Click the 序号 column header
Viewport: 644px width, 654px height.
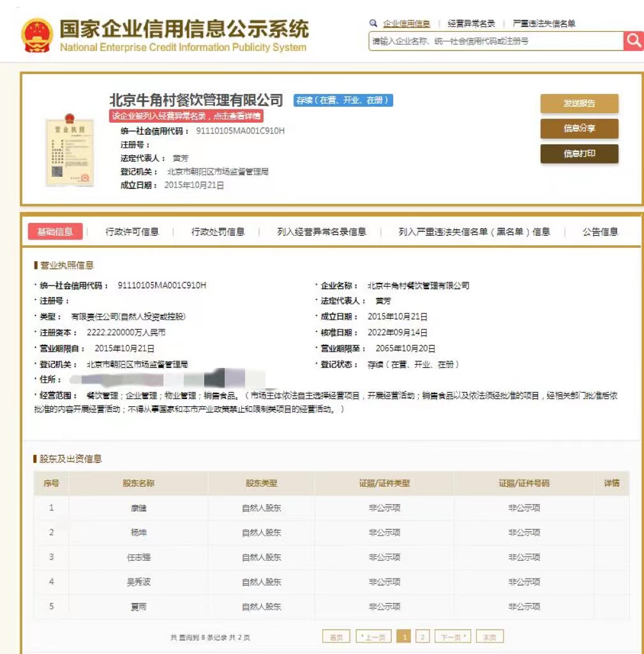pyautogui.click(x=51, y=483)
